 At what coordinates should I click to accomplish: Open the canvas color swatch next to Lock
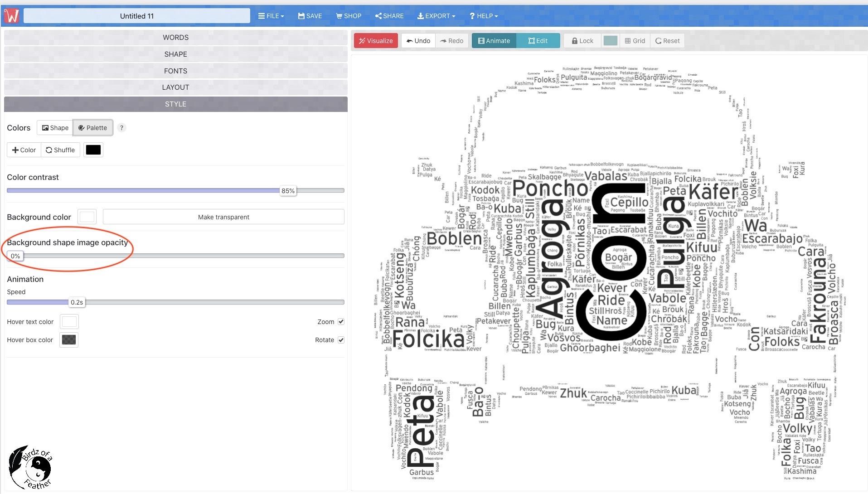coord(610,41)
